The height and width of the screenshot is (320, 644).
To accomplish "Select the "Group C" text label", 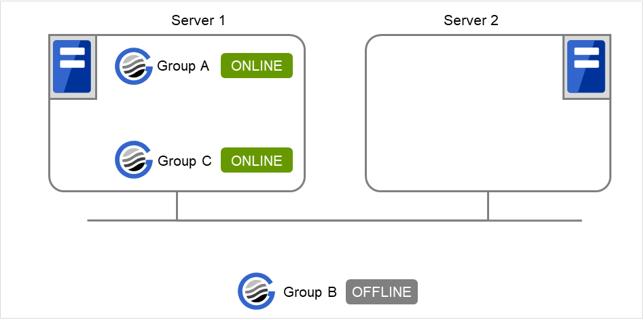I will coord(185,161).
